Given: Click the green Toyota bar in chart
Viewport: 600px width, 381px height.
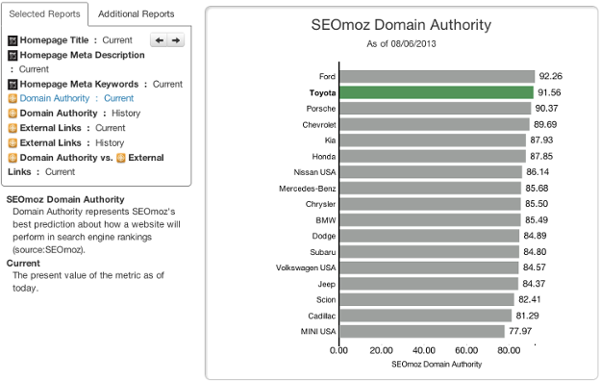Looking at the screenshot, I should 436,93.
